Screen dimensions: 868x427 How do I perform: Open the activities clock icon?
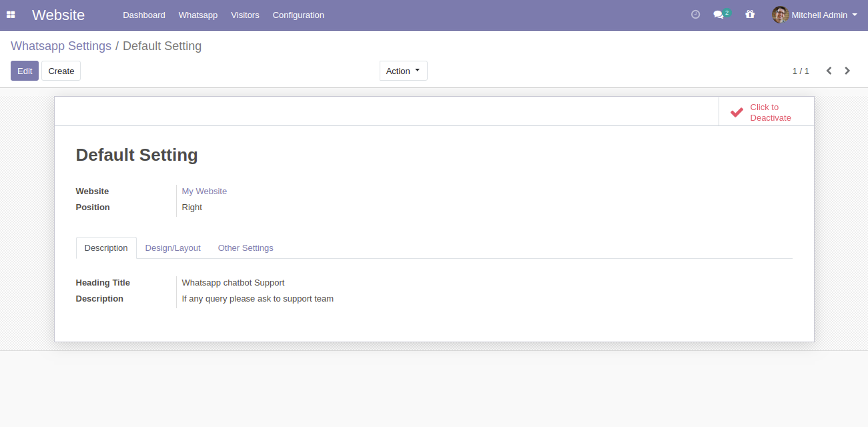coord(695,14)
